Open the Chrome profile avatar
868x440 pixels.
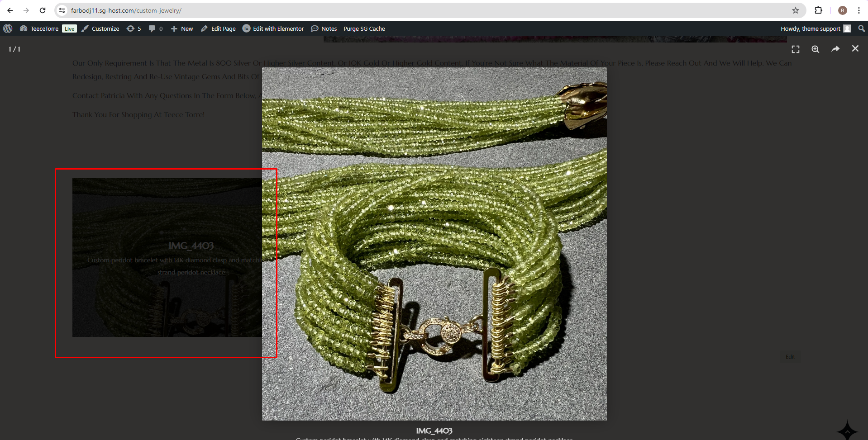point(842,10)
